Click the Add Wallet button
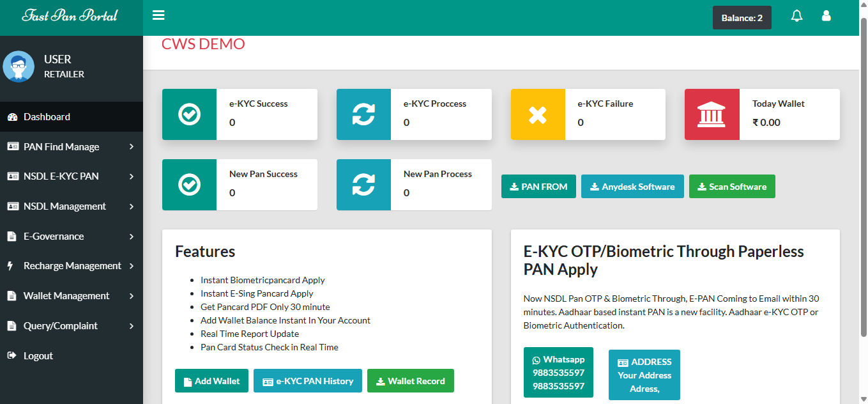This screenshot has height=404, width=868. (x=211, y=381)
